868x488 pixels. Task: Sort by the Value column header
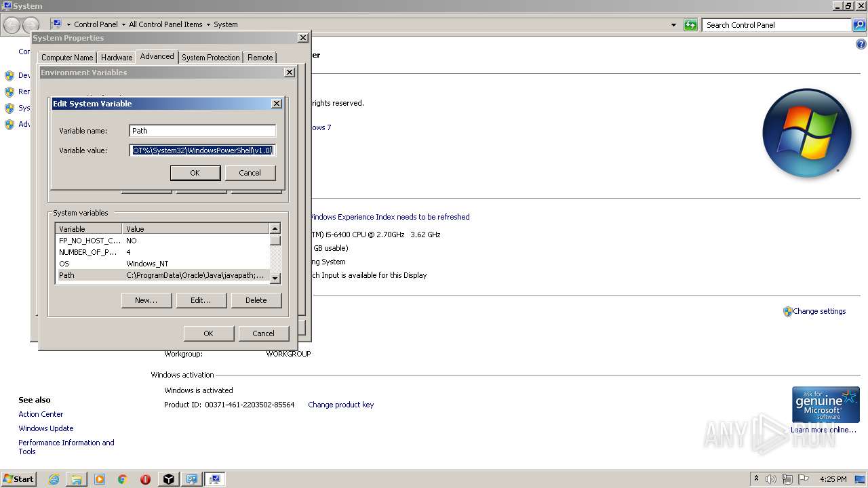pyautogui.click(x=195, y=229)
